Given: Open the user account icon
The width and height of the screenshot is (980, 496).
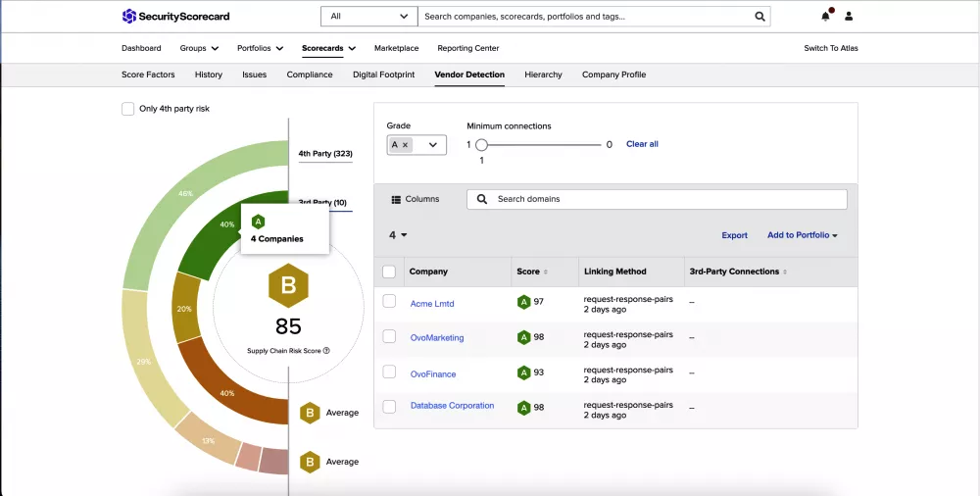Looking at the screenshot, I should click(x=848, y=17).
